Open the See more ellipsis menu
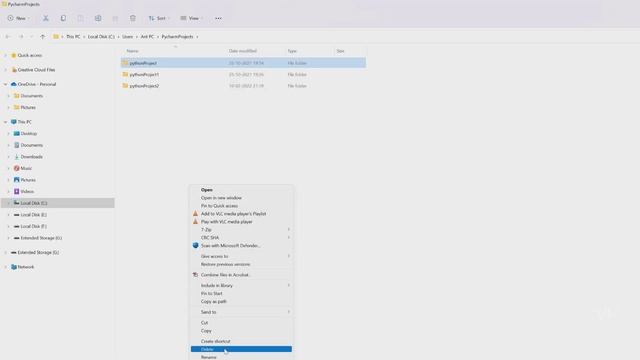 coord(218,18)
